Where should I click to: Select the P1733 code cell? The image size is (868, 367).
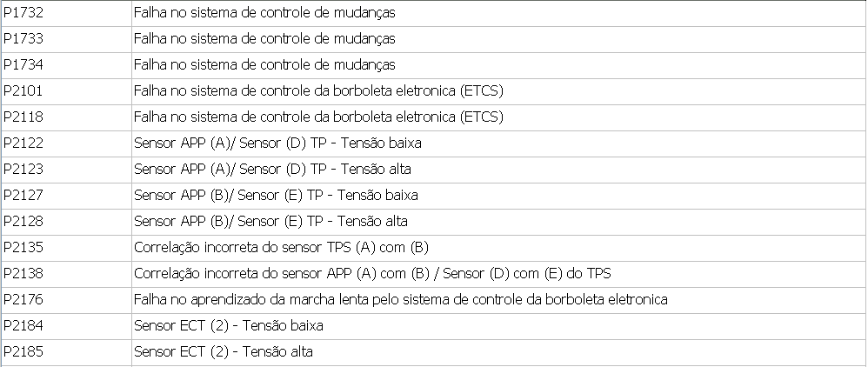click(23, 39)
